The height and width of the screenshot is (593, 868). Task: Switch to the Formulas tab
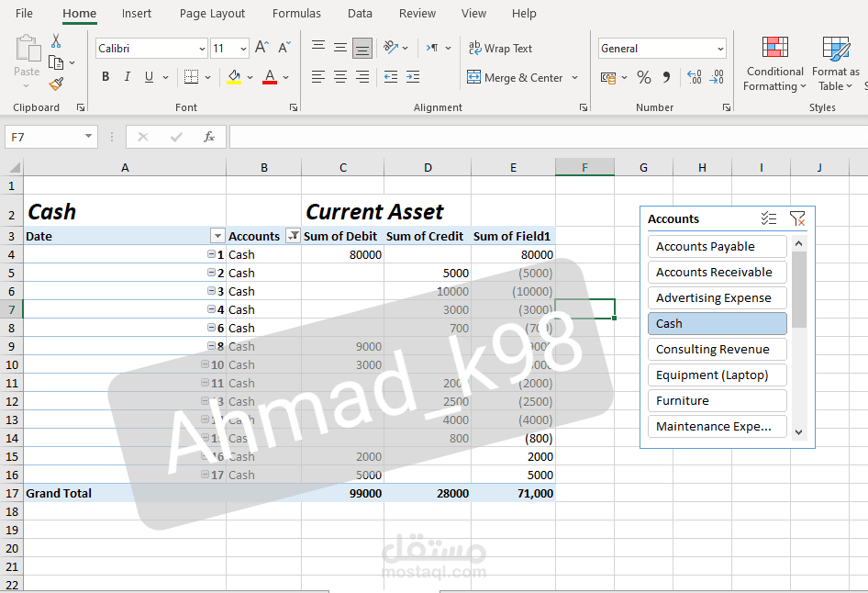(296, 13)
